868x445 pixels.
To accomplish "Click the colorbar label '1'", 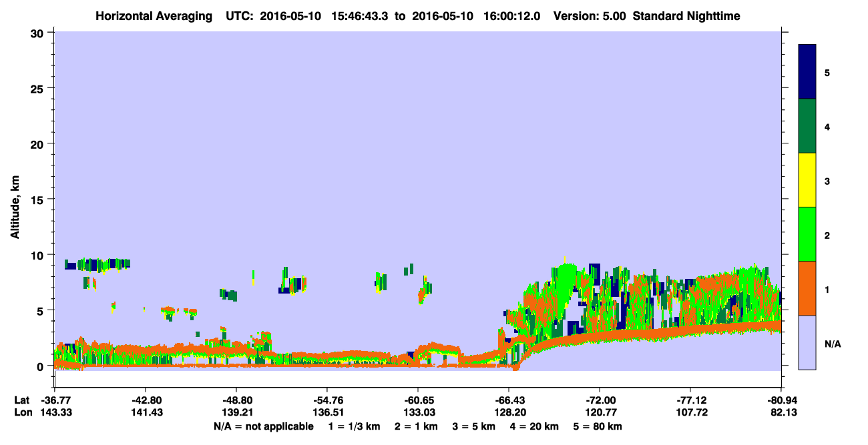I will [828, 289].
